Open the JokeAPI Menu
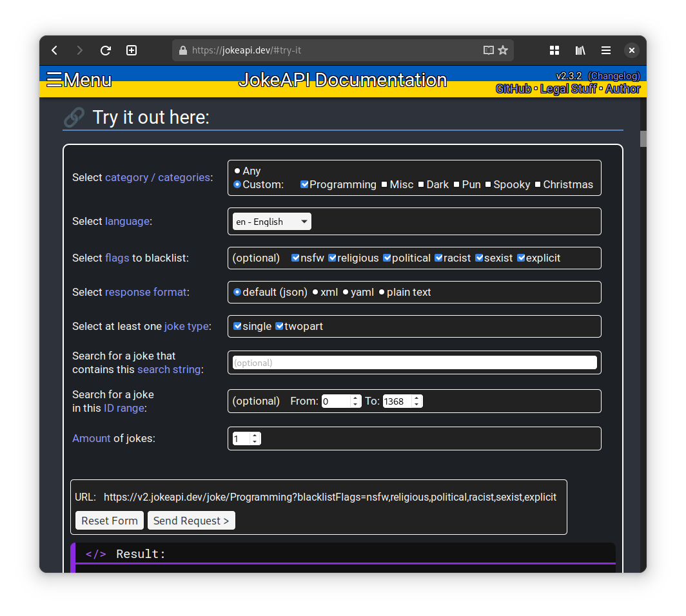Image resolution: width=686 pixels, height=616 pixels. coord(79,80)
